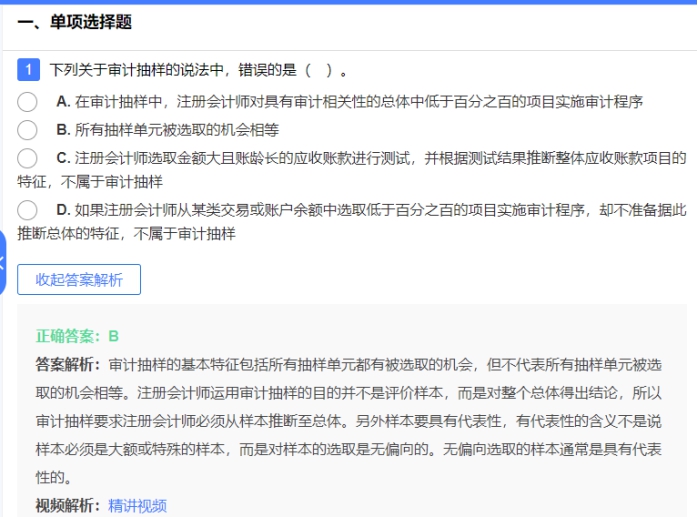Pick option D radio button

[27, 210]
